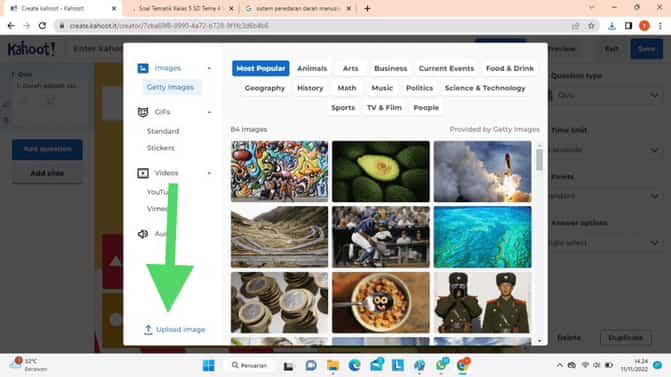Collapse the GIFs section chevron
The height and width of the screenshot is (377, 671).
pyautogui.click(x=209, y=112)
